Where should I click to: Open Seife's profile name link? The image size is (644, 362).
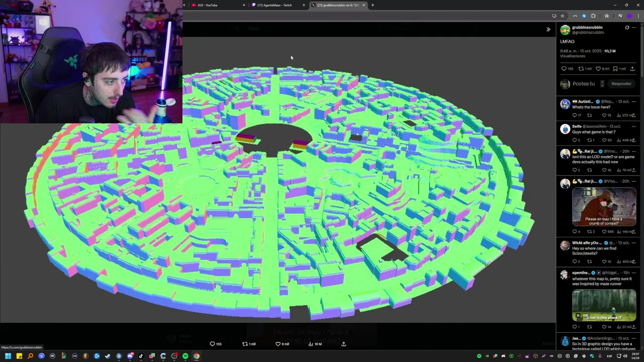[577, 126]
